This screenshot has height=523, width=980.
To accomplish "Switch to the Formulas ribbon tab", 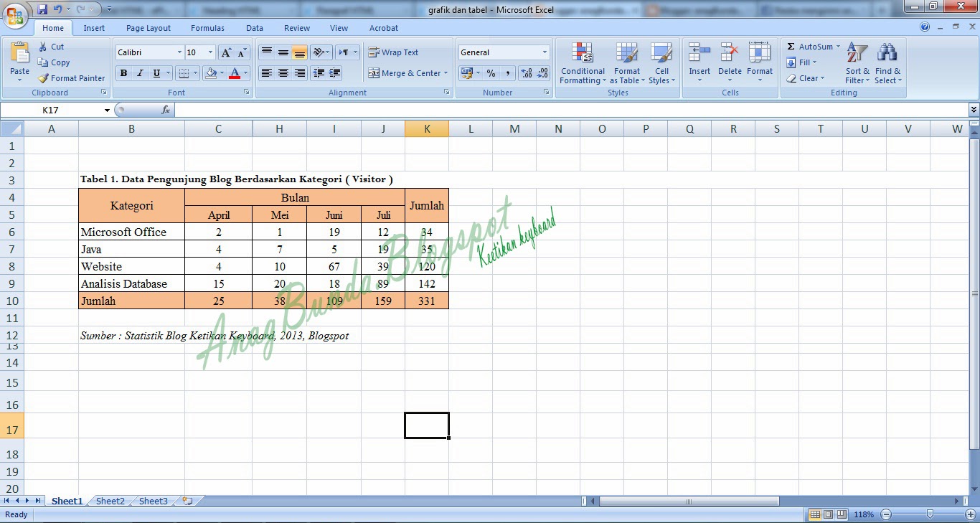I will point(207,28).
